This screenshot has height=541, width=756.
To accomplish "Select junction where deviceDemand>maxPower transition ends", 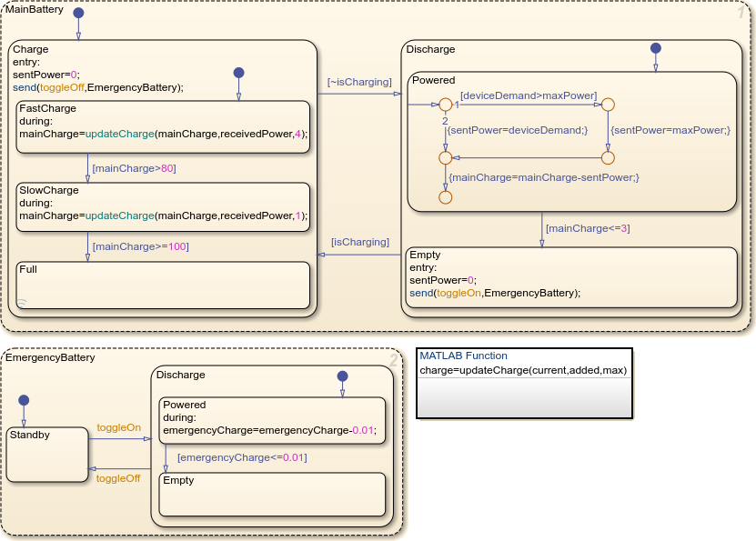I will tap(608, 106).
